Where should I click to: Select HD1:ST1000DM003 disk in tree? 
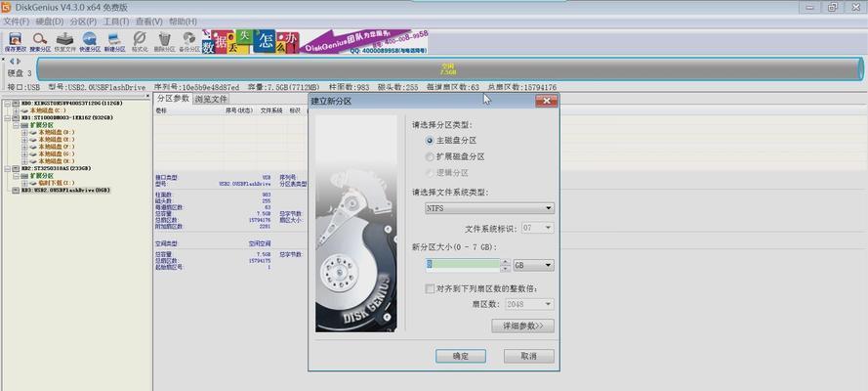67,118
